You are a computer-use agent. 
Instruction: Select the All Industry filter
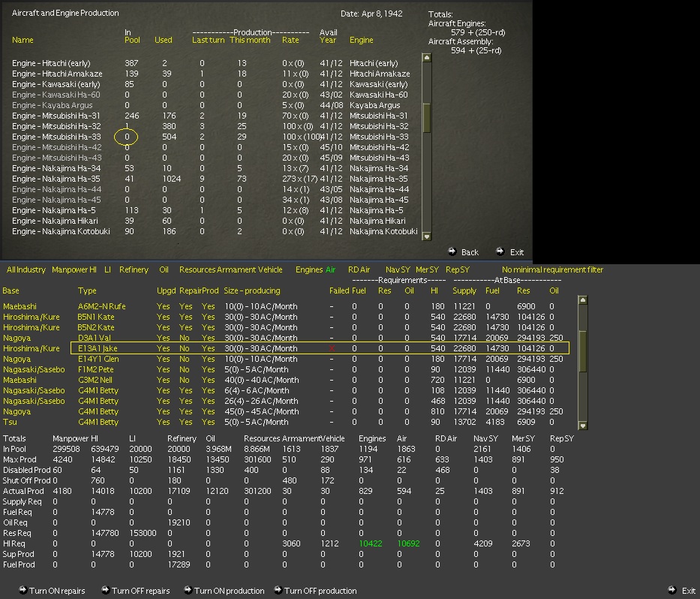coord(26,269)
